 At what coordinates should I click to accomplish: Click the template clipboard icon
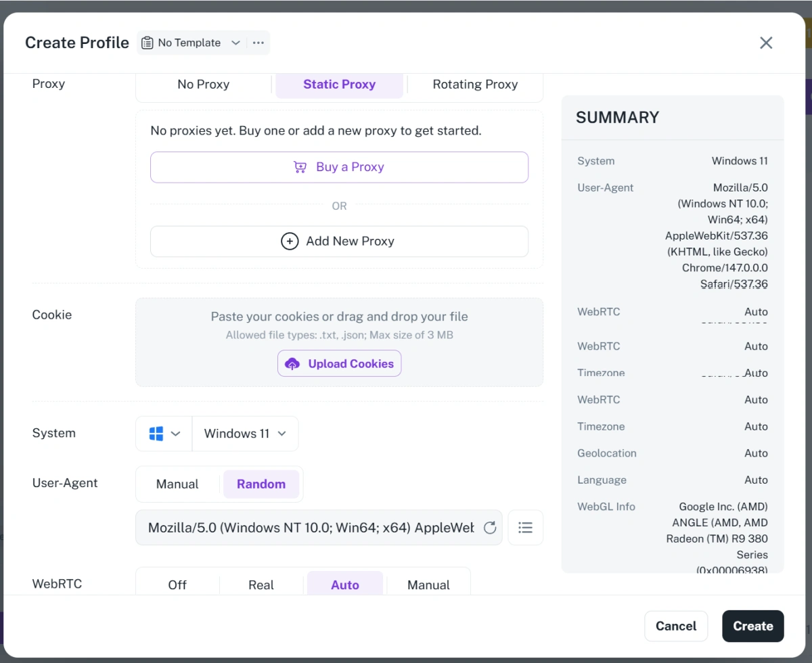(x=147, y=43)
